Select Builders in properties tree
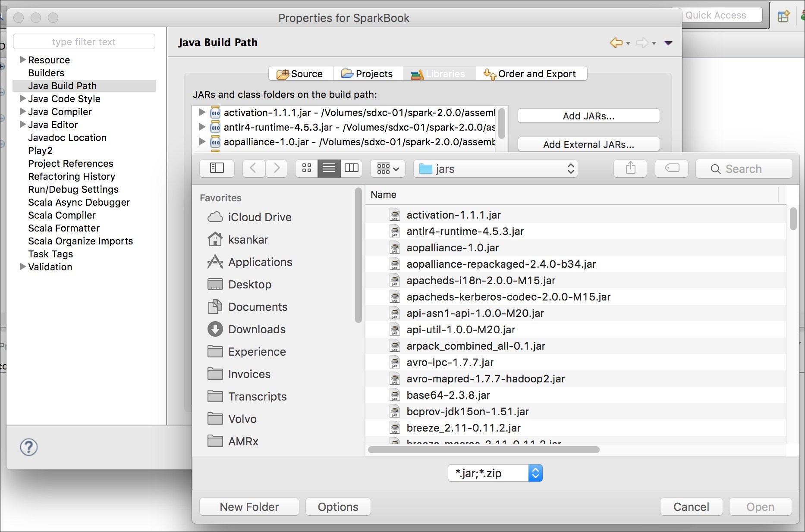Viewport: 805px width, 532px height. tap(46, 73)
